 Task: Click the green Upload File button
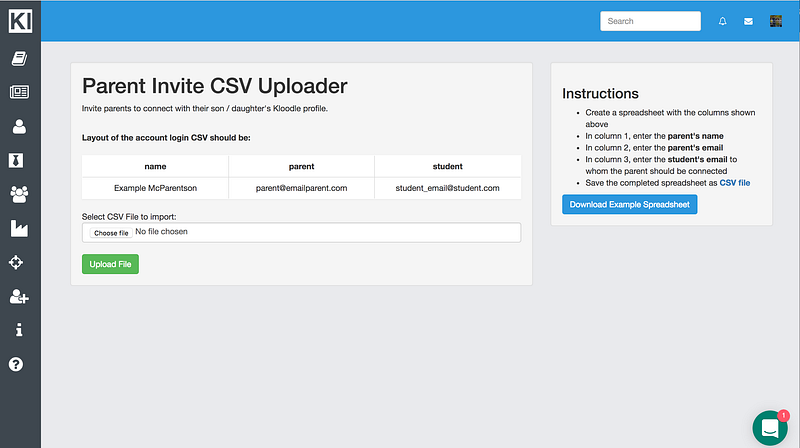click(110, 264)
